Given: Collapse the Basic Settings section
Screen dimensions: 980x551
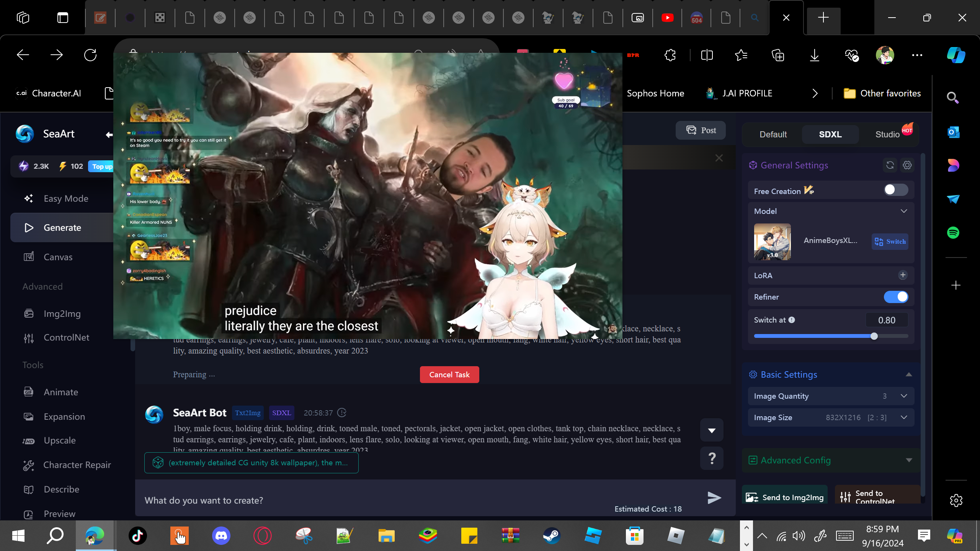Looking at the screenshot, I should coord(908,375).
